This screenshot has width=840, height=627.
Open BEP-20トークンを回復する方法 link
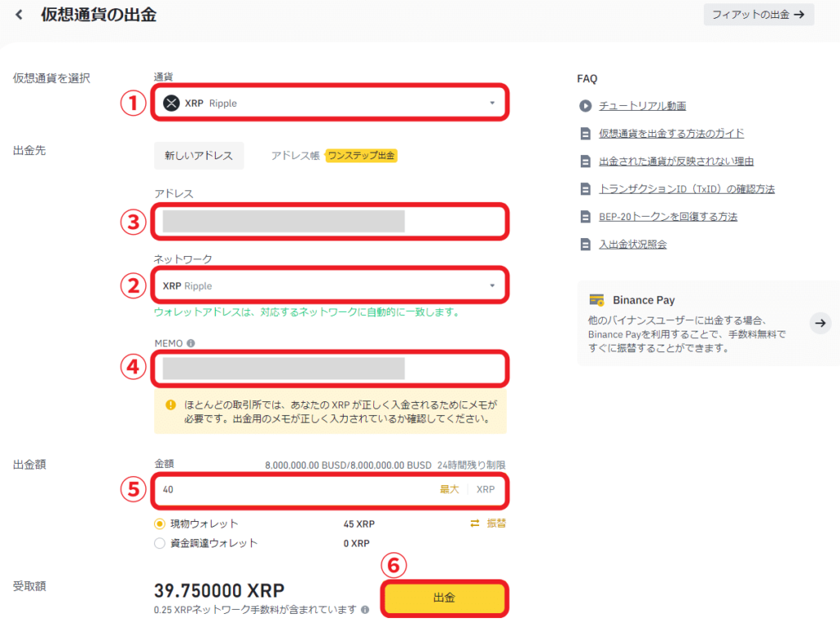pyautogui.click(x=668, y=217)
